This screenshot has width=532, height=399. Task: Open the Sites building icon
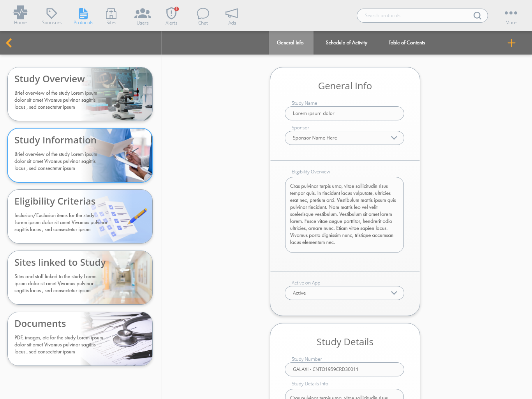pyautogui.click(x=111, y=14)
